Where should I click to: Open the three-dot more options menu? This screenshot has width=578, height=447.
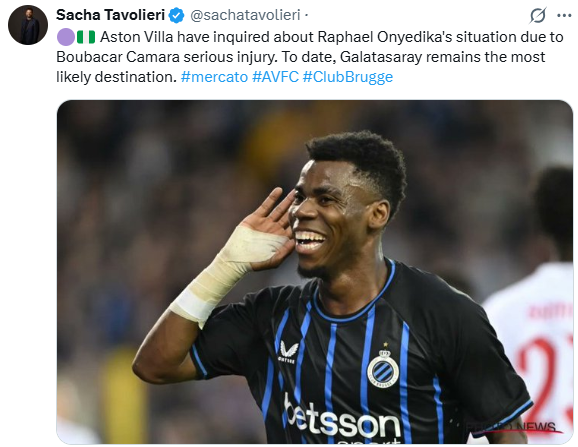pos(564,15)
